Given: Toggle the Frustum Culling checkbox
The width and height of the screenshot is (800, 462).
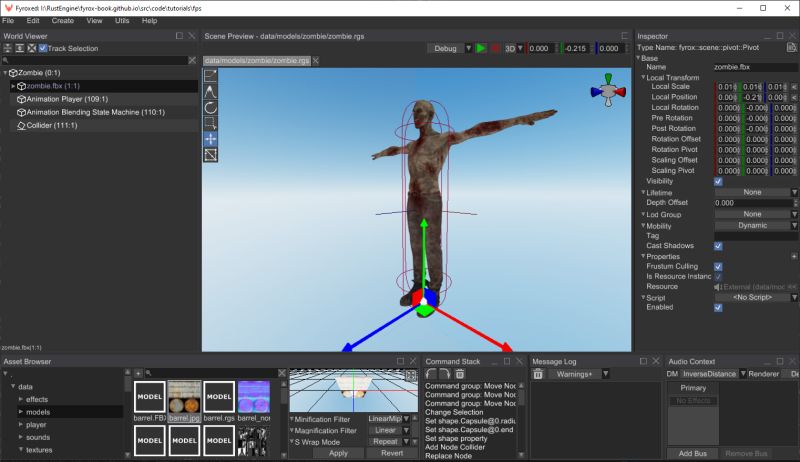Looking at the screenshot, I should 718,267.
